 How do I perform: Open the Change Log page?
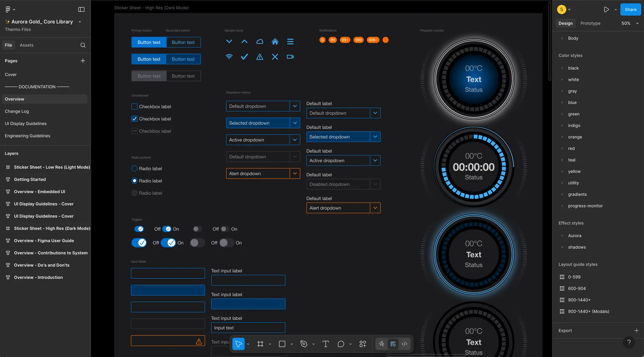(17, 111)
